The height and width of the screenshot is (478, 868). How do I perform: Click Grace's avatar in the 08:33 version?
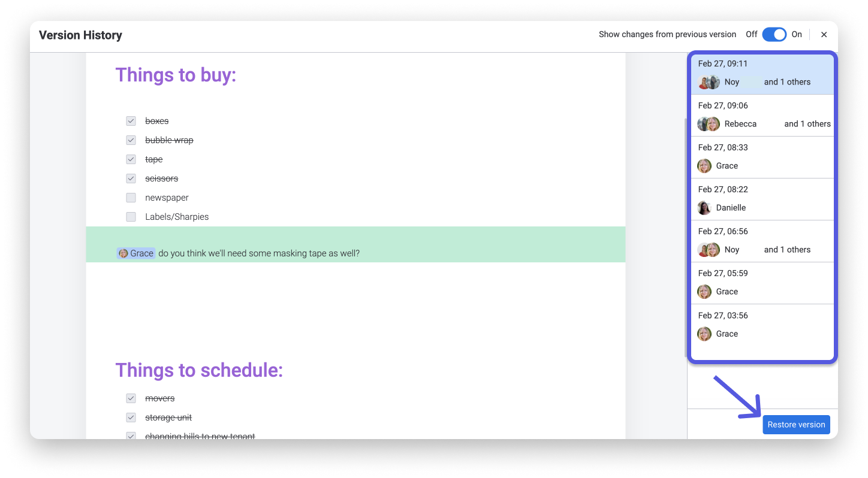tap(704, 166)
